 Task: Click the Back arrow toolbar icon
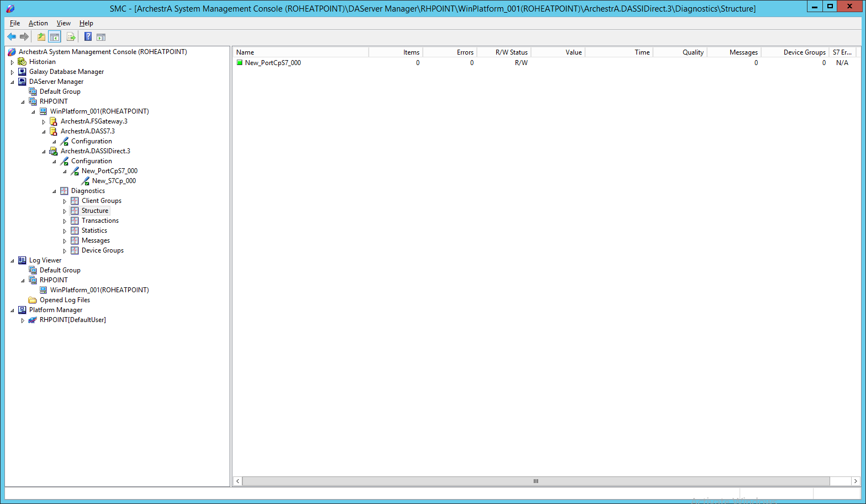tap(12, 37)
